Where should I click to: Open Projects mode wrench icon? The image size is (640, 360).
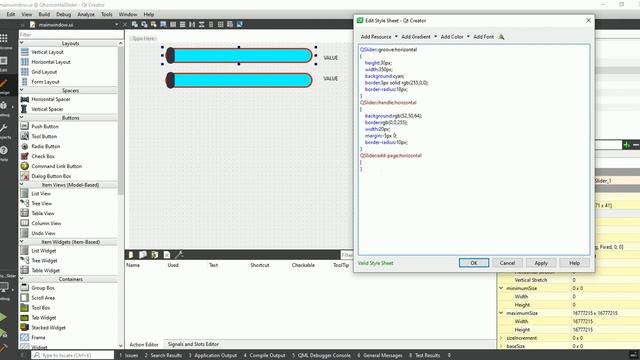[4, 129]
